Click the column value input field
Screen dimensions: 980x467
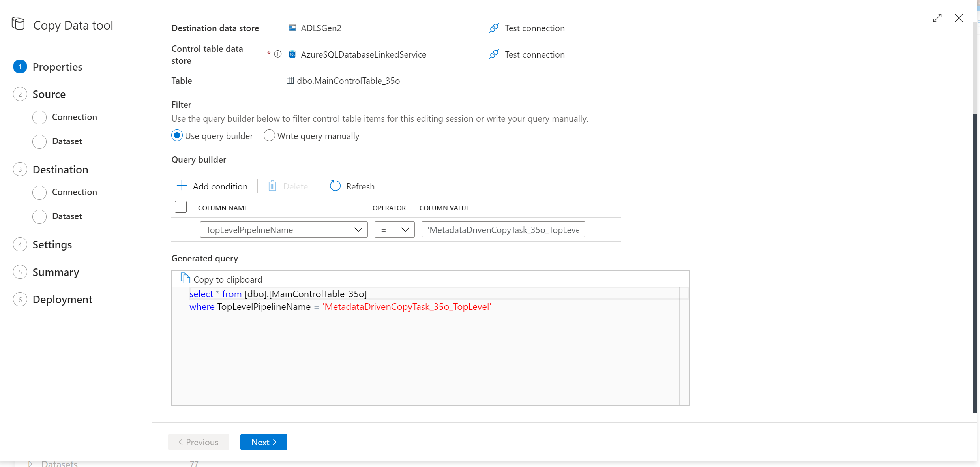click(x=503, y=229)
